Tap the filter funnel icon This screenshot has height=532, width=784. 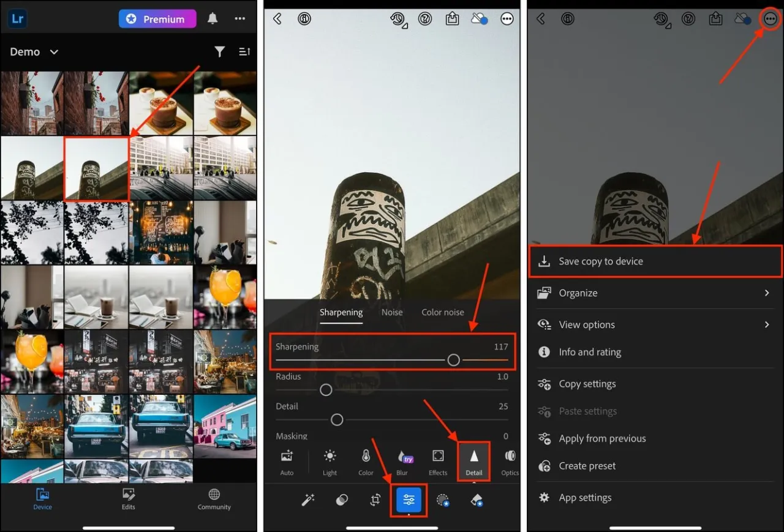[219, 52]
